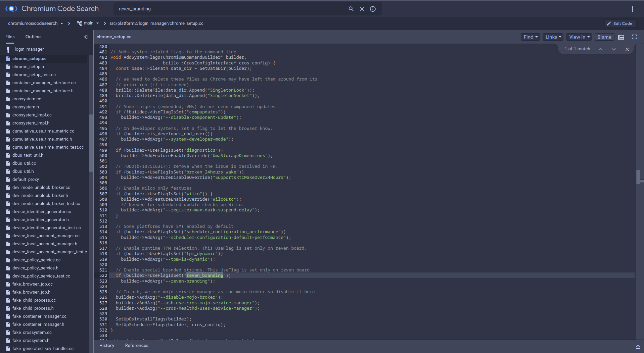Screen dimensions: 644x353
Task: Open chrome_setup_test.cc in file list
Action: point(34,75)
